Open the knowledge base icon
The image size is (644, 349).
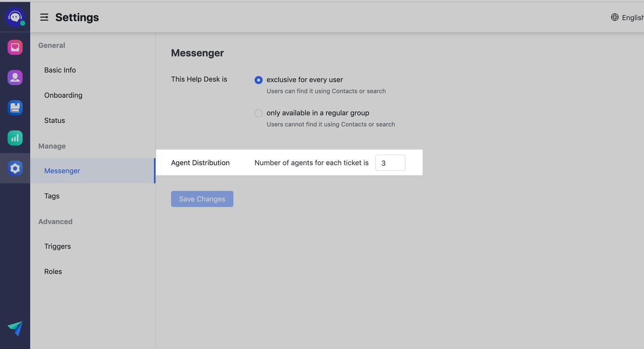point(14,107)
